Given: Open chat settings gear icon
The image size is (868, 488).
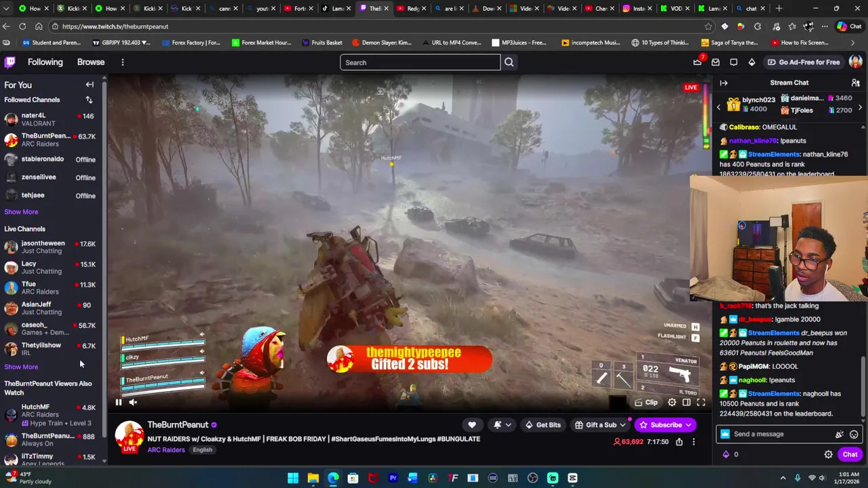Looking at the screenshot, I should [x=828, y=455].
